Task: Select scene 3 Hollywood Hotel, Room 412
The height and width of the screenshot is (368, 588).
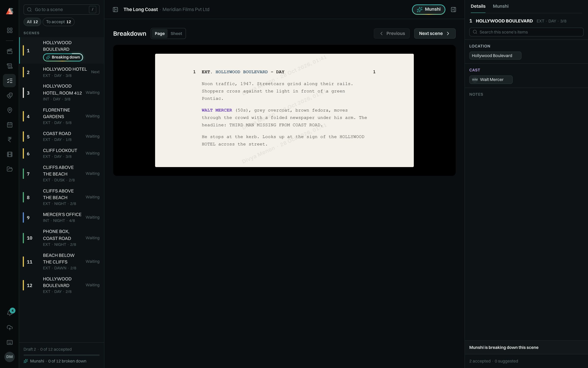Action: [x=61, y=92]
